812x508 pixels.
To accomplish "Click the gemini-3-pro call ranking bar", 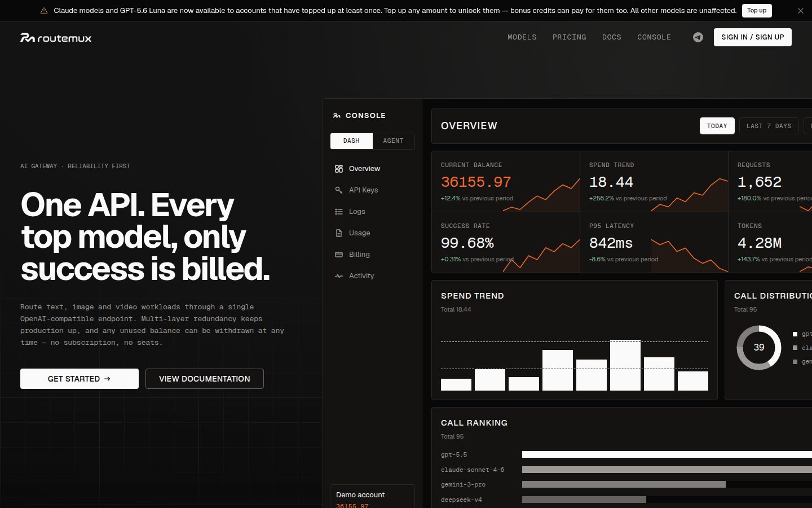I will (624, 484).
